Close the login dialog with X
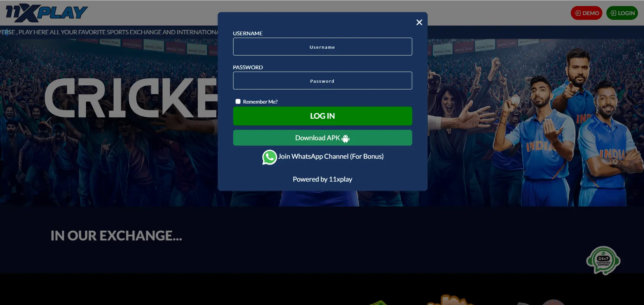 coord(419,22)
